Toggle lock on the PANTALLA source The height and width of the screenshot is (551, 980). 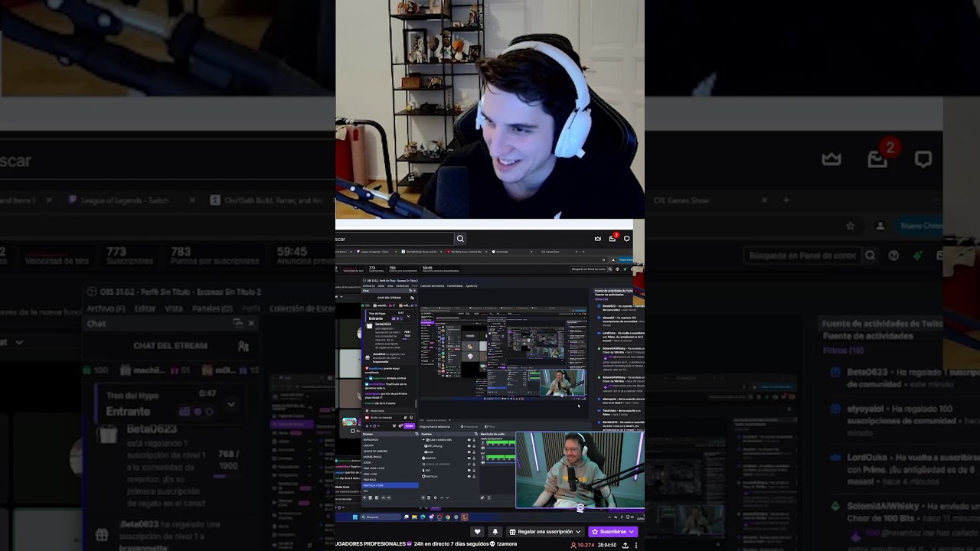pyautogui.click(x=474, y=477)
